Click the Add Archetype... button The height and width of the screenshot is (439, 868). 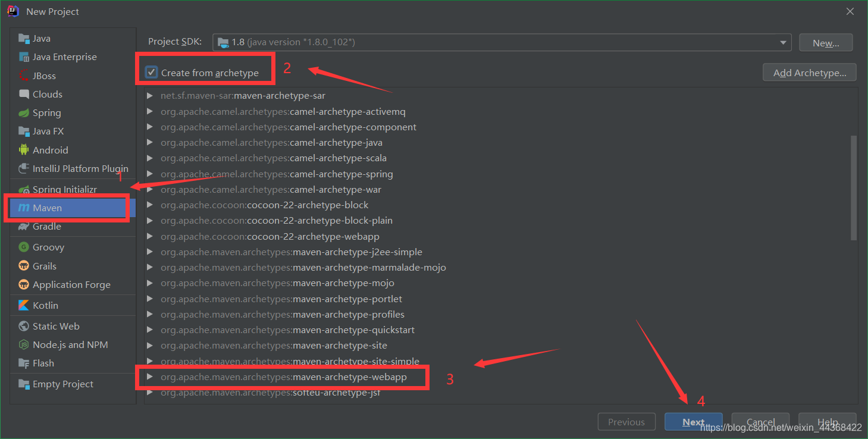(x=809, y=73)
